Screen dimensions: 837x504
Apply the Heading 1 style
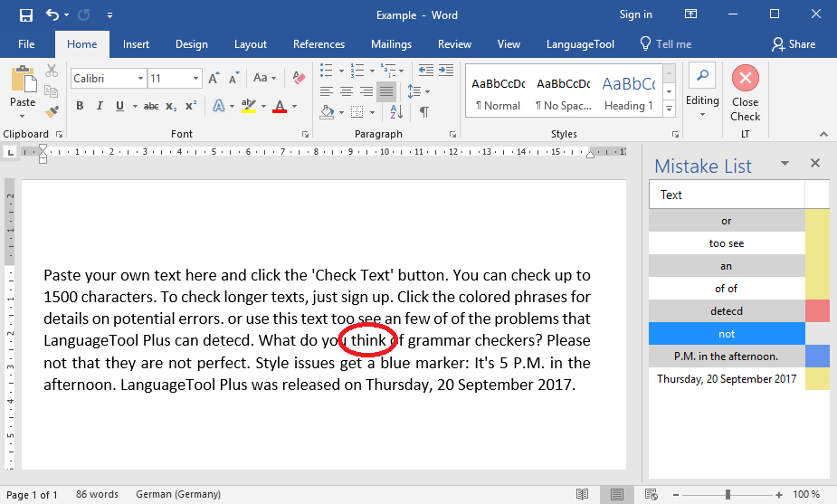coord(628,93)
